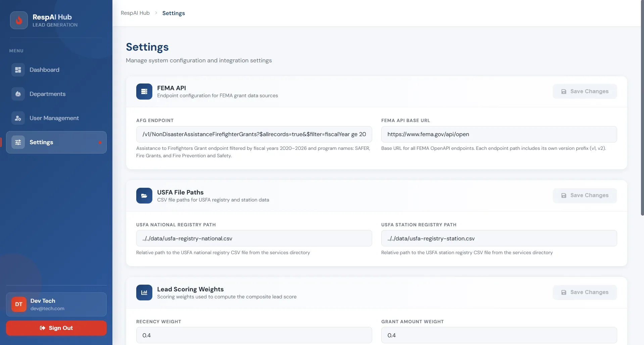Screen dimensions: 644x345
Task: Click the 'LEAD GENERATION' sidebar subtitle
Action: (x=55, y=25)
